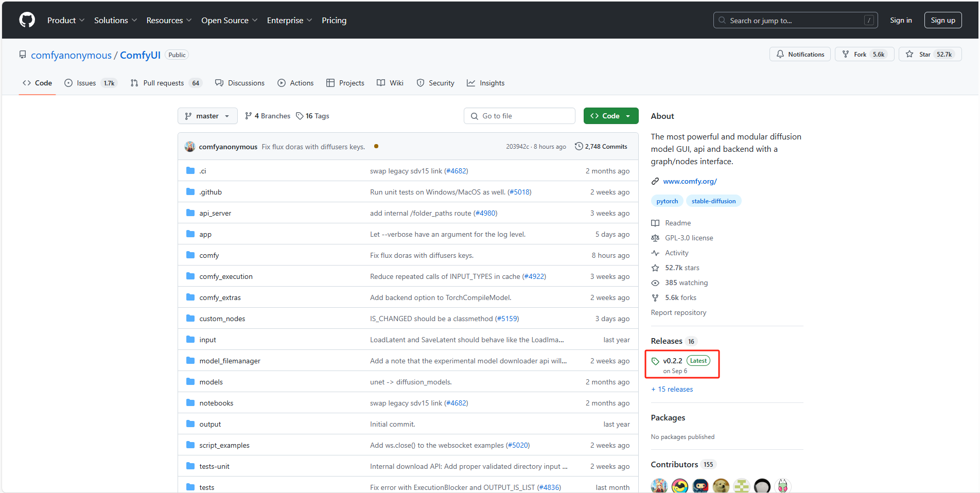This screenshot has width=980, height=493.
Task: Click the 16 Tags tag icon
Action: coord(300,116)
